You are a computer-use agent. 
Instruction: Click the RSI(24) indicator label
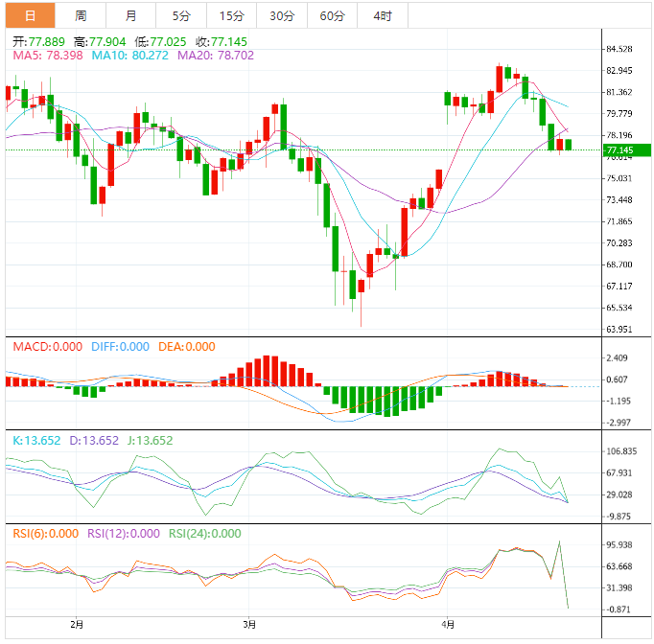[204, 534]
